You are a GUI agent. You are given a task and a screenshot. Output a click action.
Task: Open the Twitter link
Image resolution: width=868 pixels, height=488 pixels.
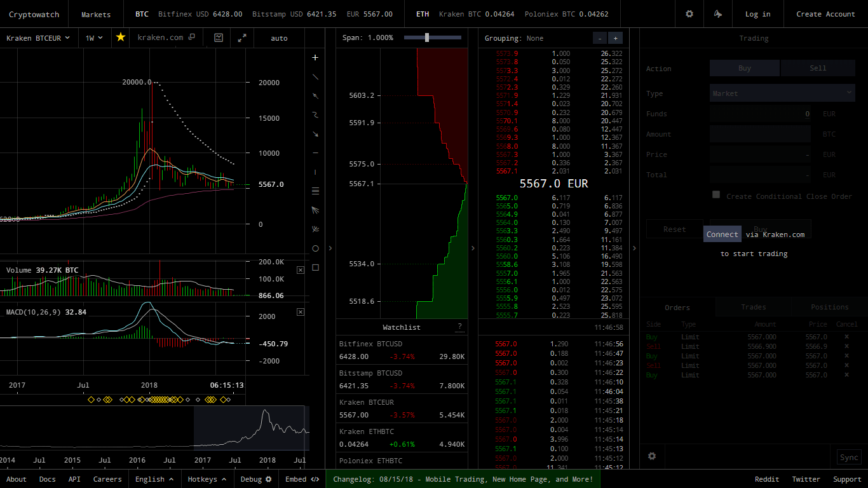[806, 479]
